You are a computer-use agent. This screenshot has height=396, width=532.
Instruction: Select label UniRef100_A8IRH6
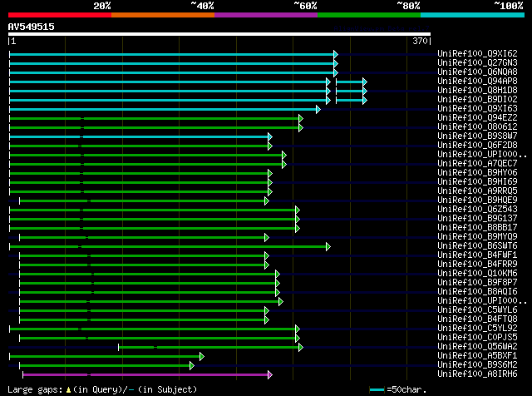[477, 374]
